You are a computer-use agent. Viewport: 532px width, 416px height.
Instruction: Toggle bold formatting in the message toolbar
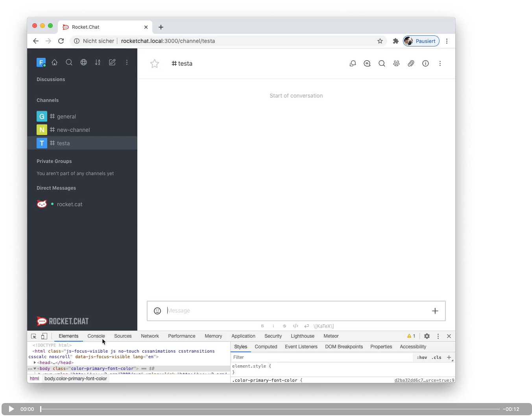[x=262, y=326]
